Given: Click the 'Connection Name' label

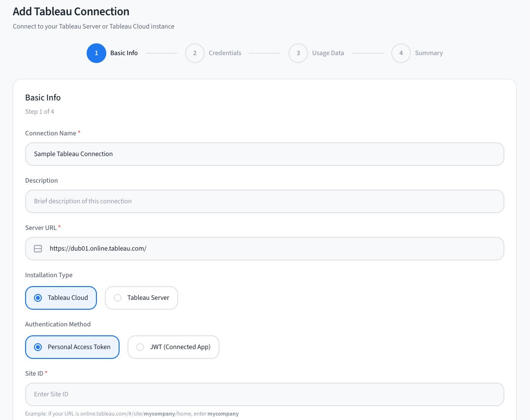Looking at the screenshot, I should [51, 133].
